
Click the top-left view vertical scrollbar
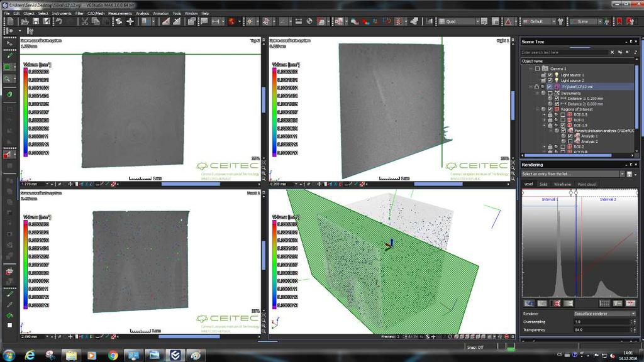coord(264,99)
